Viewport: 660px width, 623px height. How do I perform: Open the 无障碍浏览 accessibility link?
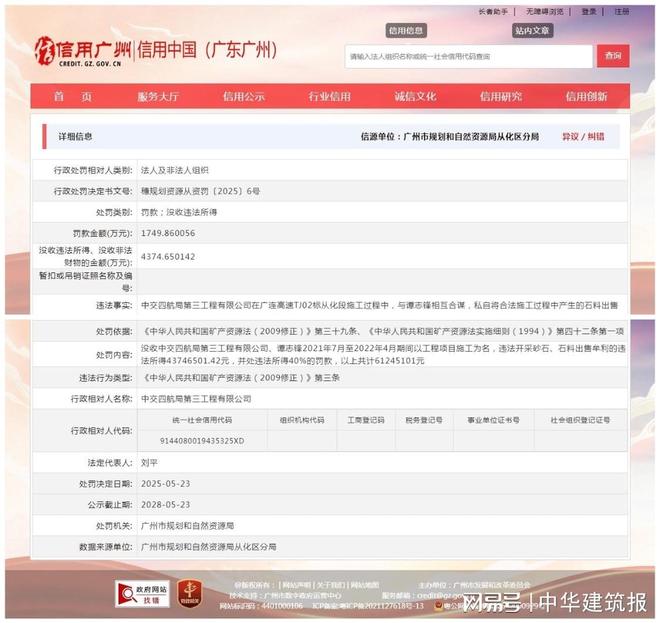545,12
